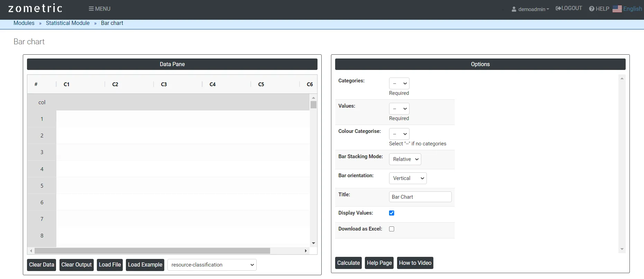
Task: Change Bar orientation from Vertical
Action: pos(408,178)
